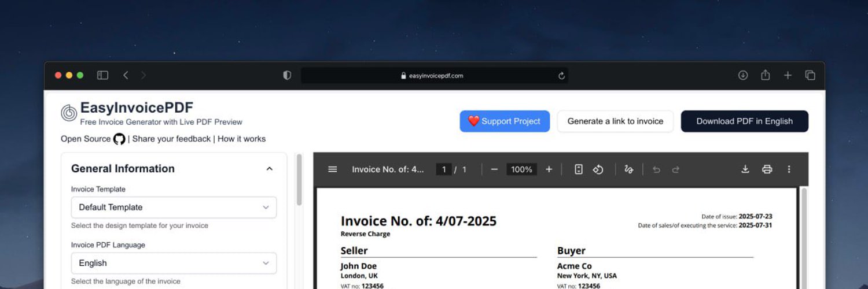Open the How it works link
The width and height of the screenshot is (868, 289).
click(241, 139)
